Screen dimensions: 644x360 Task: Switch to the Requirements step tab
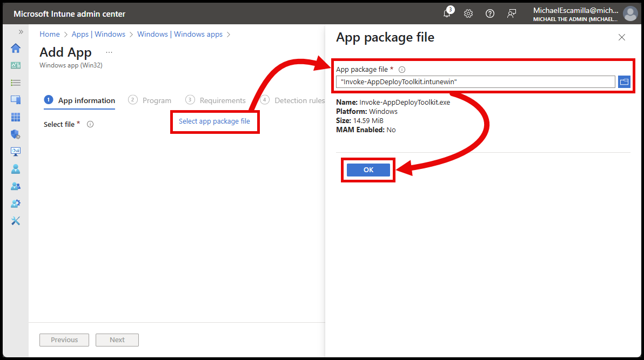tap(216, 100)
